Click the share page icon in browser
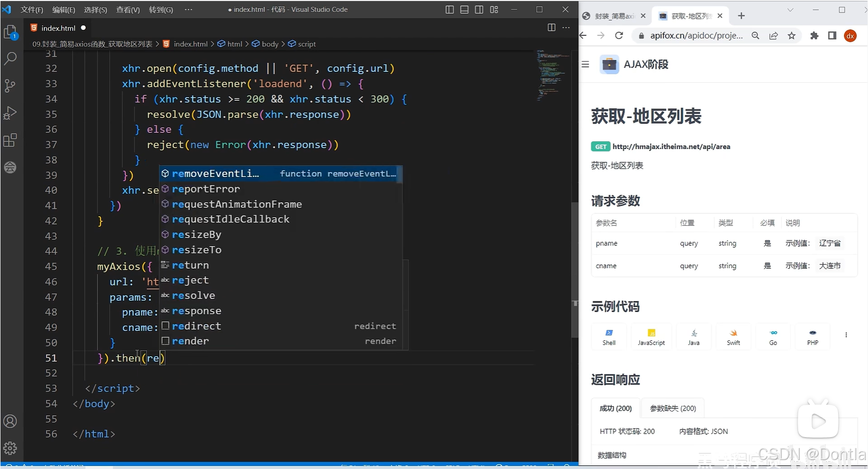This screenshot has height=469, width=868. 774,35
